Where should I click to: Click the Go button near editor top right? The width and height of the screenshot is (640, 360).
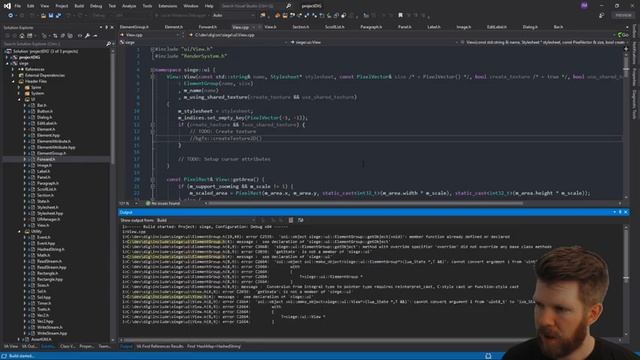pos(622,35)
